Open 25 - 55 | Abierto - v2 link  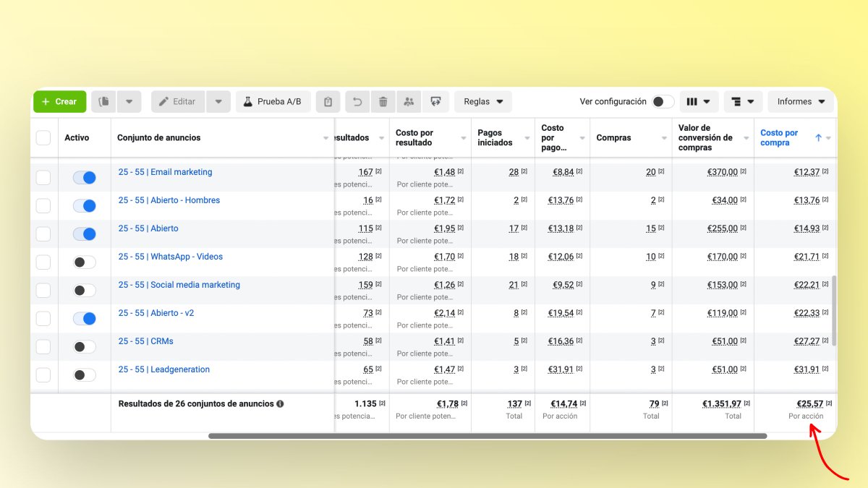tap(156, 313)
